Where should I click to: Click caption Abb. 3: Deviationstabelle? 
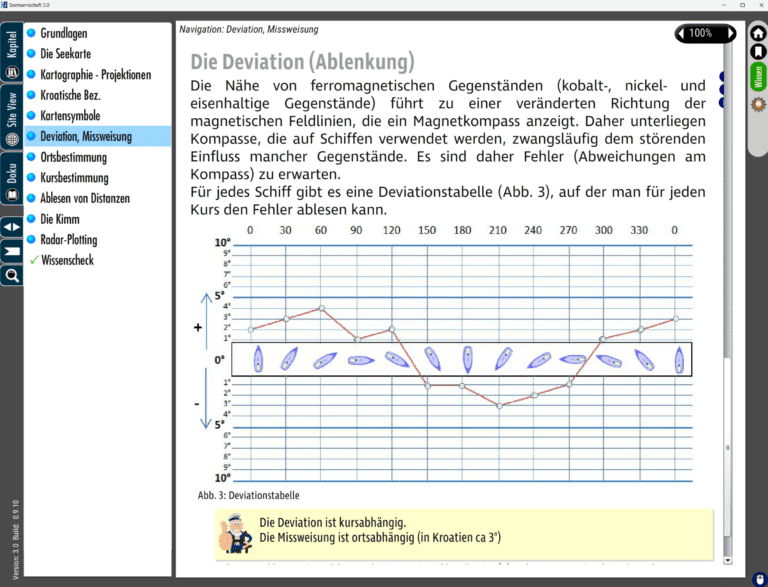coord(248,495)
